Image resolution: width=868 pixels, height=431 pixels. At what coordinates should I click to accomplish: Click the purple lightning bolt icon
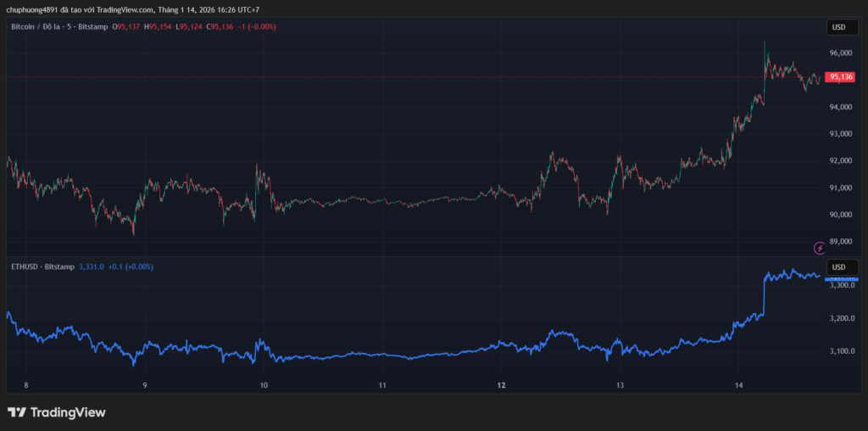[819, 248]
